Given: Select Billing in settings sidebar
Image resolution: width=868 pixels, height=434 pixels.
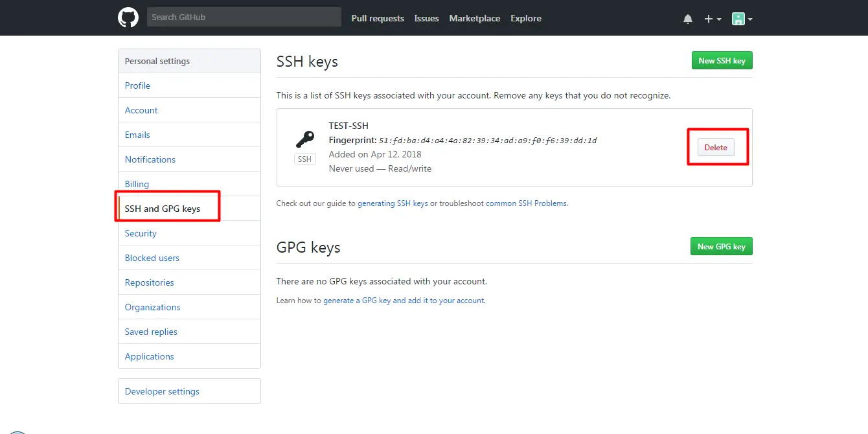Looking at the screenshot, I should (189, 184).
